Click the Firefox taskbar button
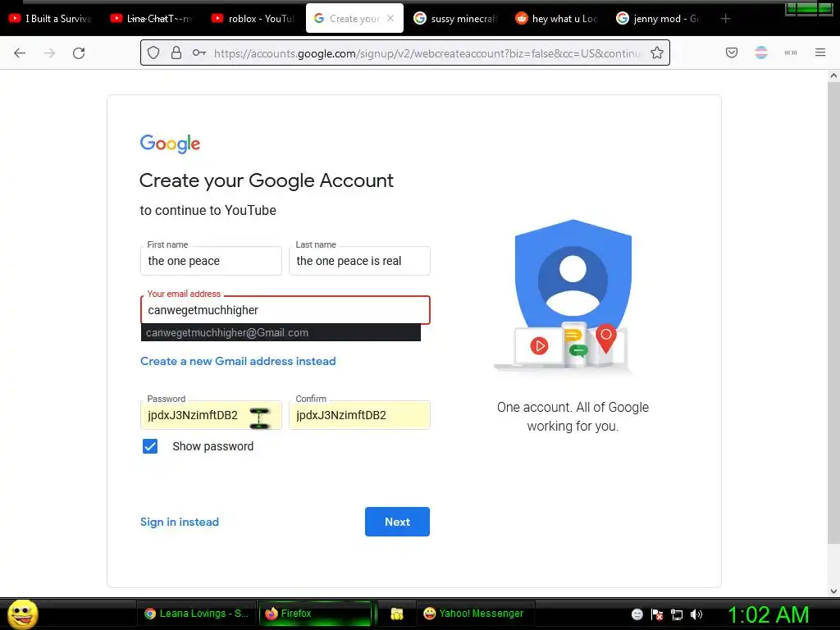 click(315, 614)
